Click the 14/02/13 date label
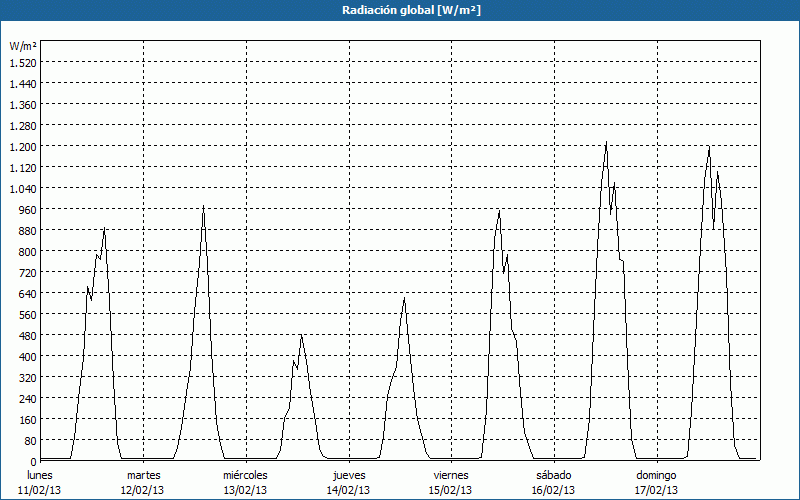The height and width of the screenshot is (500, 800). coord(348,490)
